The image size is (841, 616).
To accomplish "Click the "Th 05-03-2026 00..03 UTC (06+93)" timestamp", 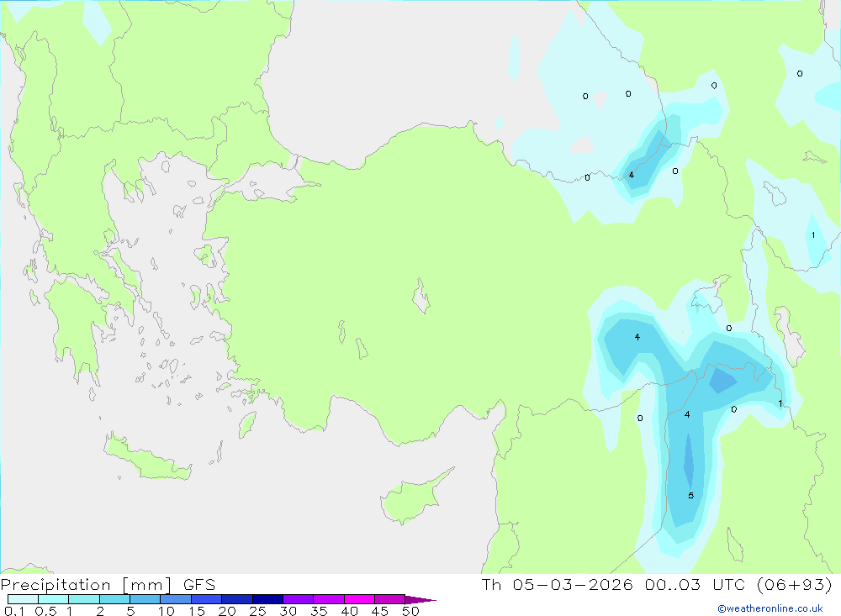I will 657,585.
